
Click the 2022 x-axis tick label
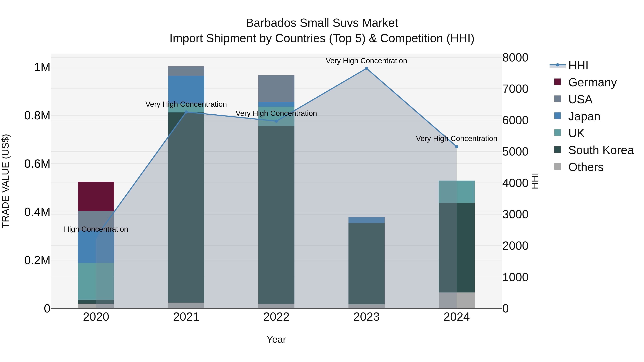[x=276, y=317]
